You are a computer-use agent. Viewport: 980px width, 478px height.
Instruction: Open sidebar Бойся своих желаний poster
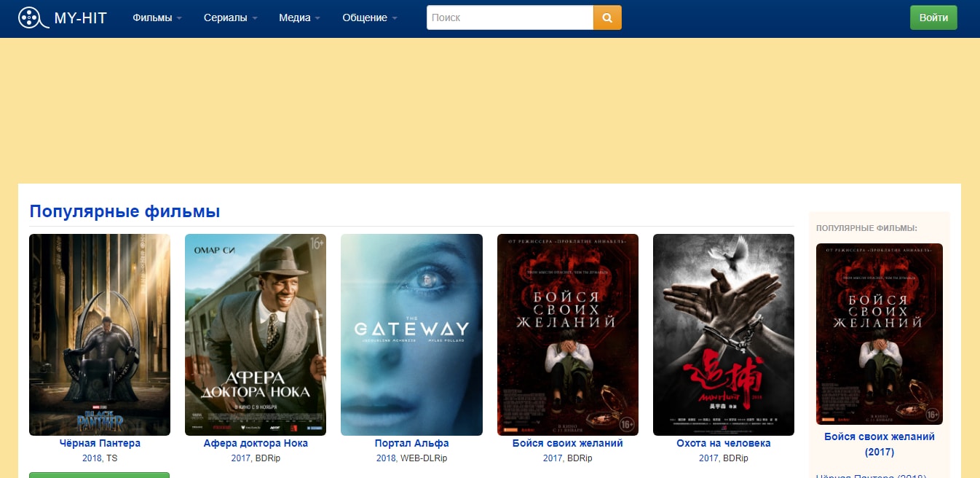[x=879, y=334]
